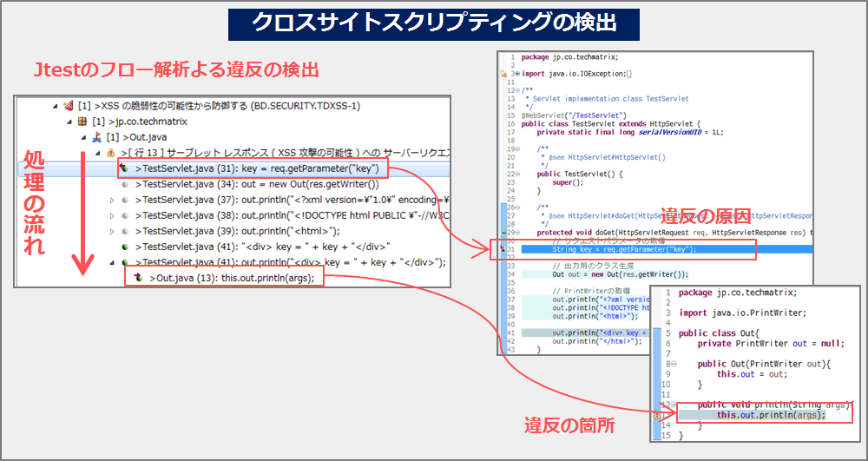This screenshot has width=868, height=461.
Task: Click the out.println("</html>"); line in editor
Action: click(x=597, y=341)
